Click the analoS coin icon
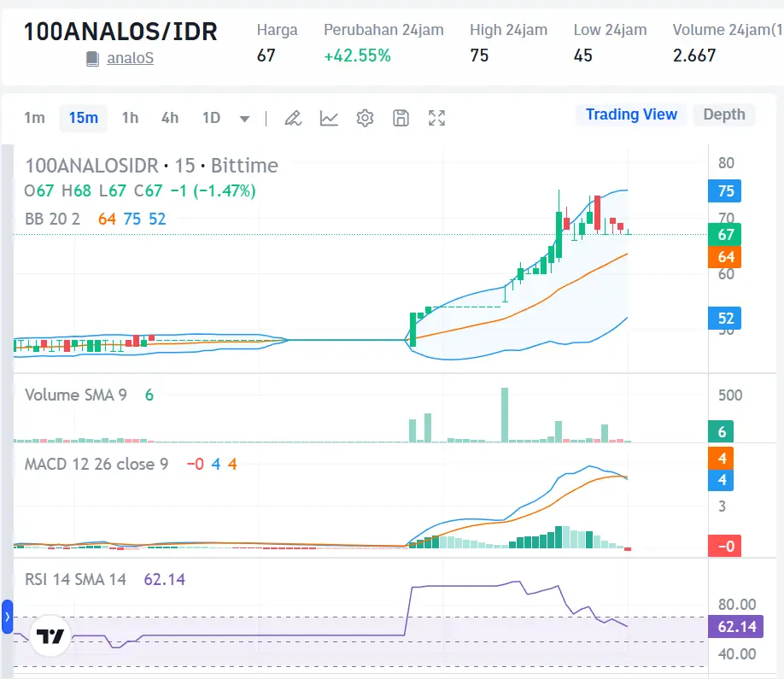 [92, 57]
